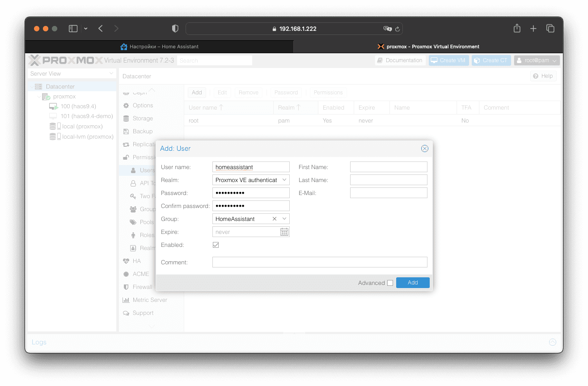588x386 pixels.
Task: Expand the Logs panel arrow
Action: coord(553,342)
